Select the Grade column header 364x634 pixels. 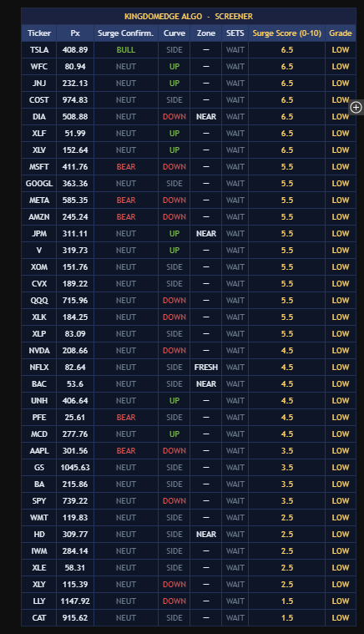[x=340, y=33]
